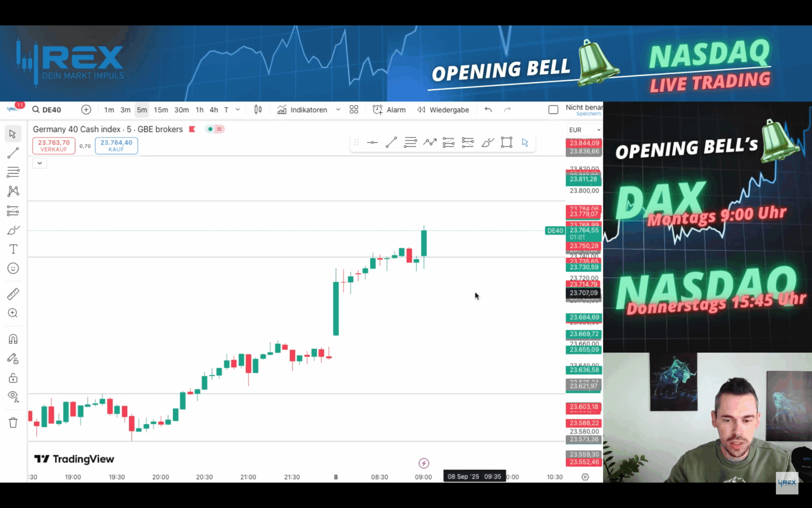Open the emoji icons tool
Screen dimensions: 812x508
coord(13,269)
